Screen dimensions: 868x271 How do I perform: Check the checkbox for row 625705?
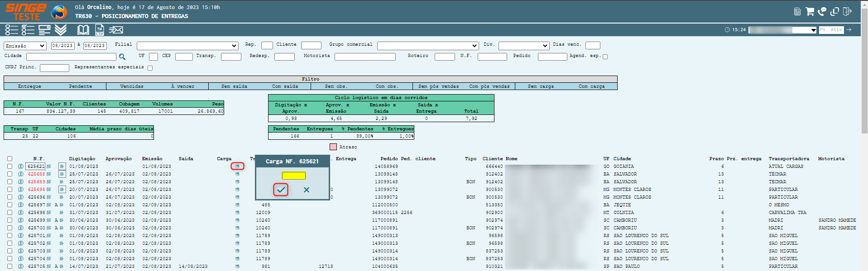10,266
